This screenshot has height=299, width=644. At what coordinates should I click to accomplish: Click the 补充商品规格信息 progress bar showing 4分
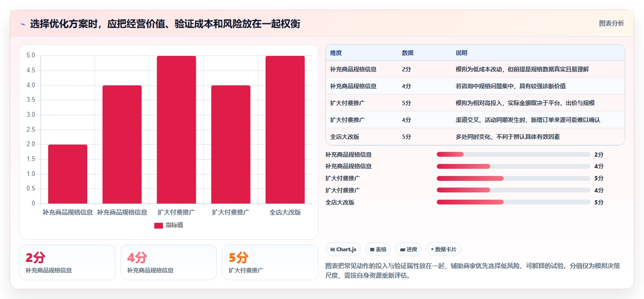[513, 166]
